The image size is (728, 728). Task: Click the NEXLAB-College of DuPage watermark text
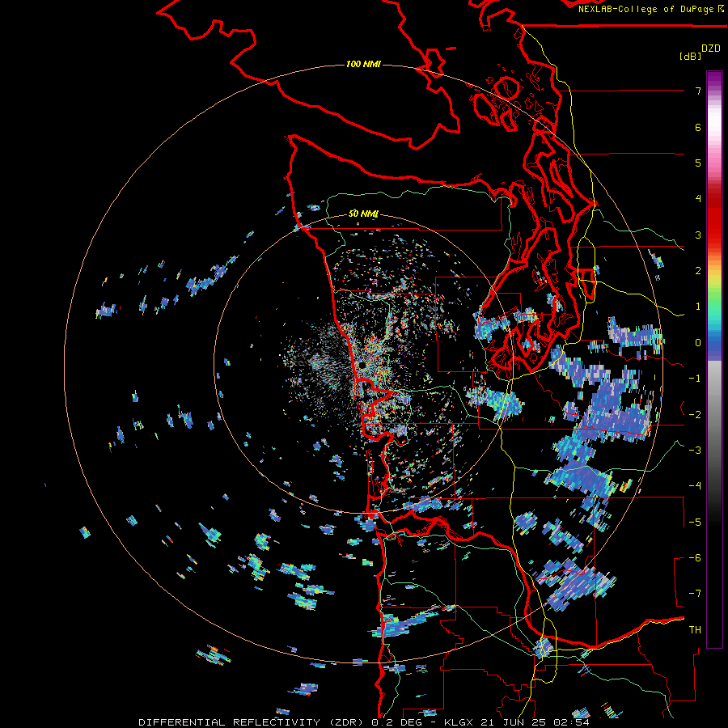click(650, 9)
